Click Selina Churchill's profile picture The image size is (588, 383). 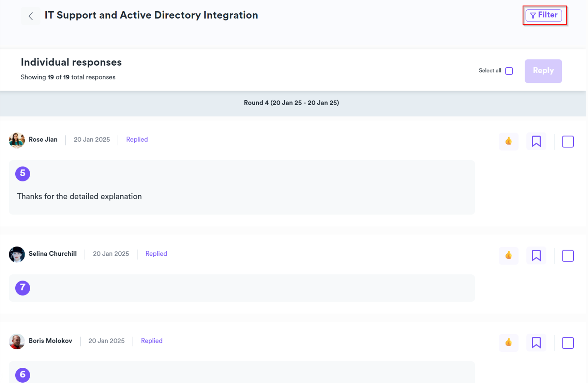[x=17, y=254]
